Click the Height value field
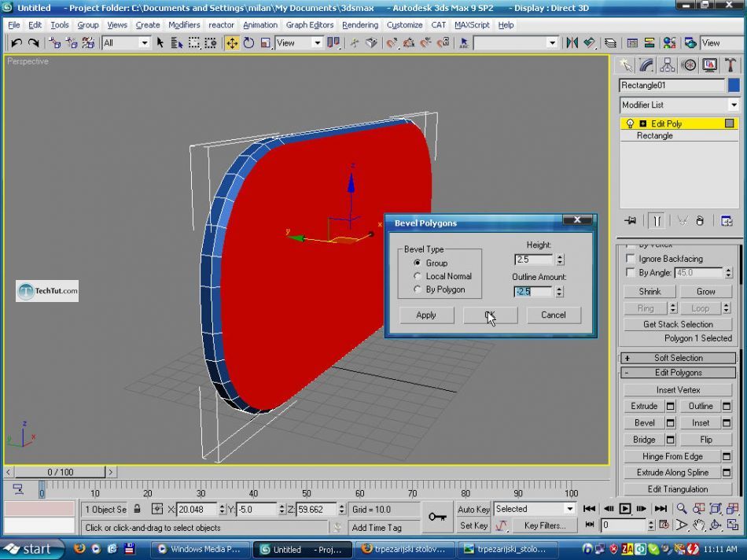Viewport: 747px width, 560px height. [533, 260]
